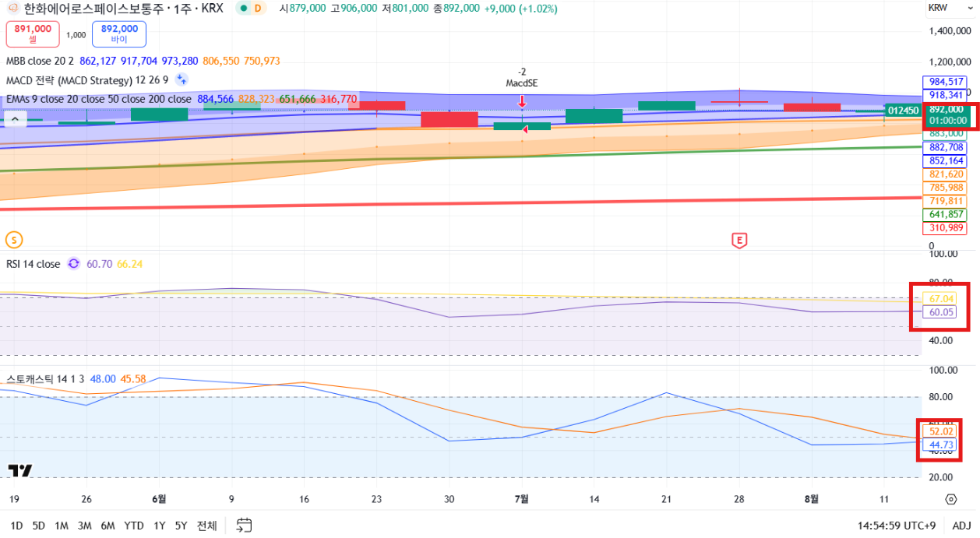
Task: Select the thick red EMA 200 line
Action: coord(460,203)
